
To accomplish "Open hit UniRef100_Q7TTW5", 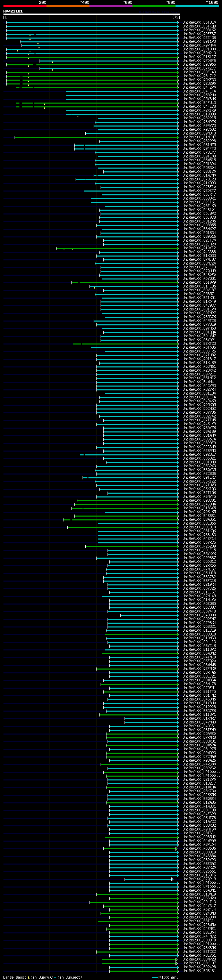I will click(x=199, y=420).
